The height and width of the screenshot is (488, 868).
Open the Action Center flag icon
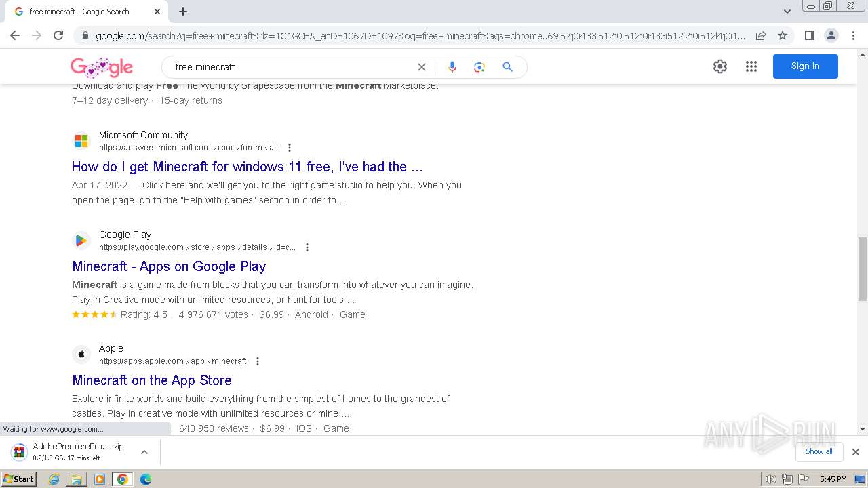pos(802,479)
